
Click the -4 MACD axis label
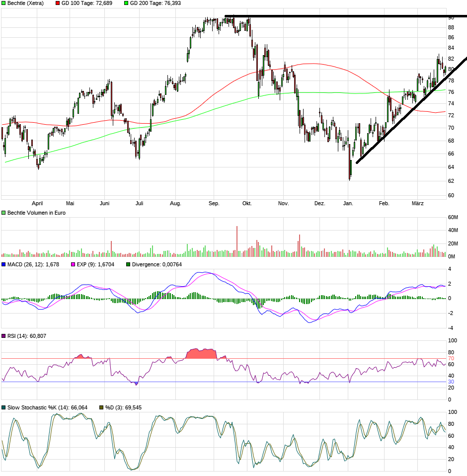[x=450, y=328]
